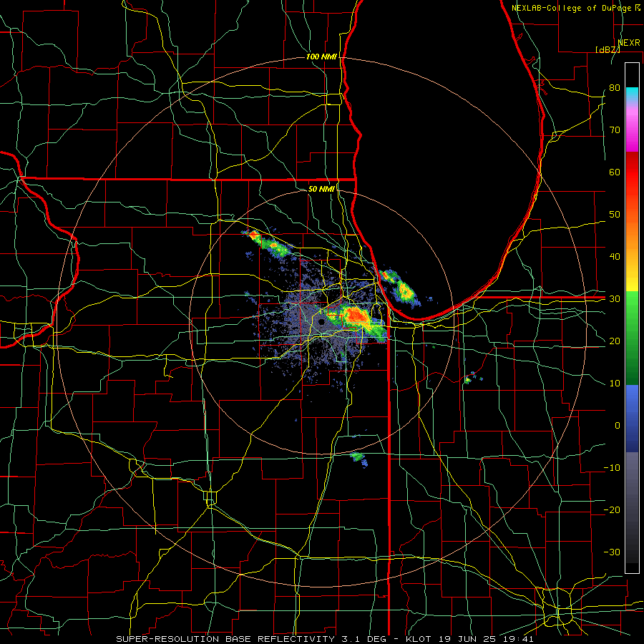
Task: Click the 60 value on the dBZ scale
Action: [x=615, y=172]
